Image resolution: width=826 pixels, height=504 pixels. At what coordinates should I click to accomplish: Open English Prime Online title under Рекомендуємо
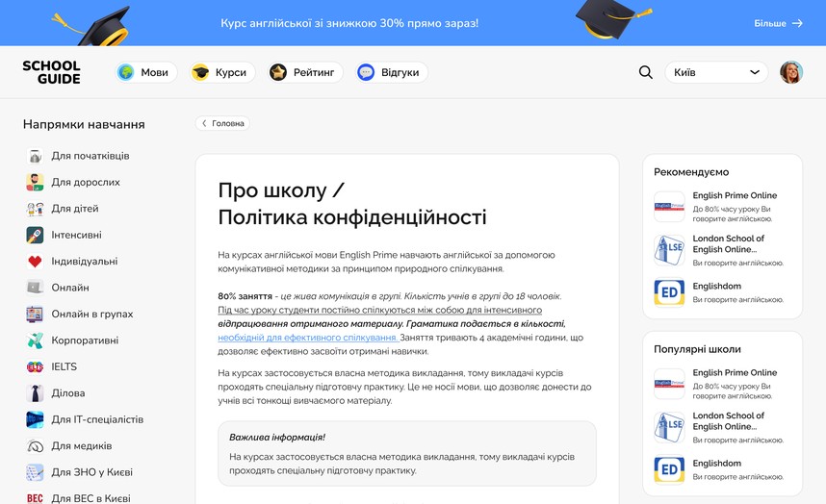click(735, 195)
